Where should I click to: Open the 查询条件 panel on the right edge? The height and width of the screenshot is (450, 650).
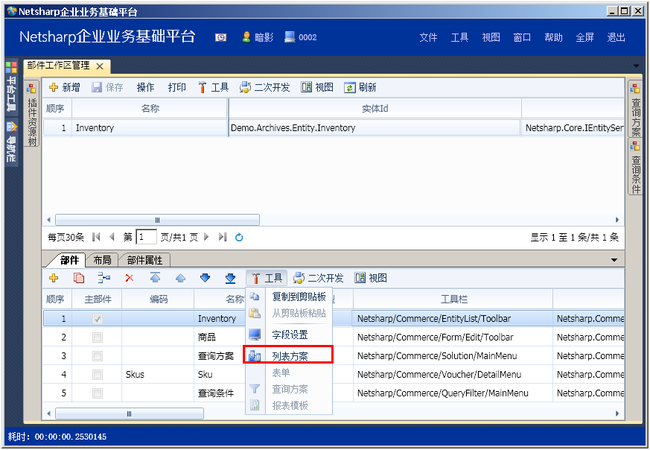pyautogui.click(x=635, y=167)
